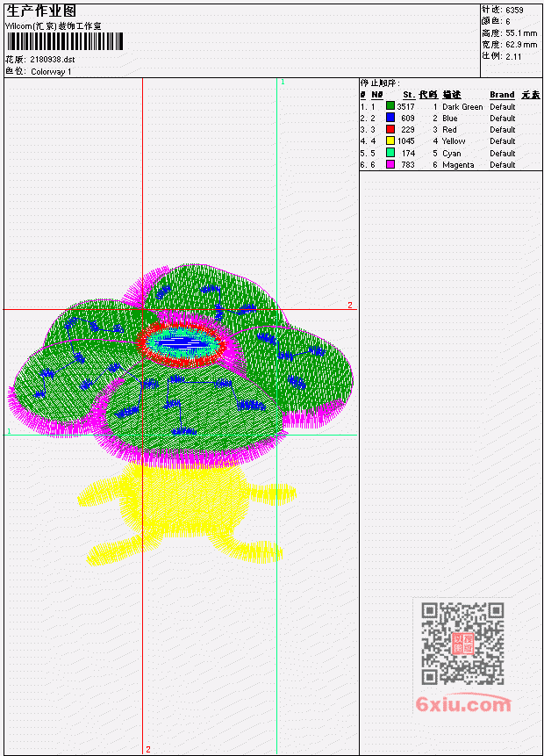544x756 pixels.
Task: Click the width value 62.9 mm
Action: [521, 45]
